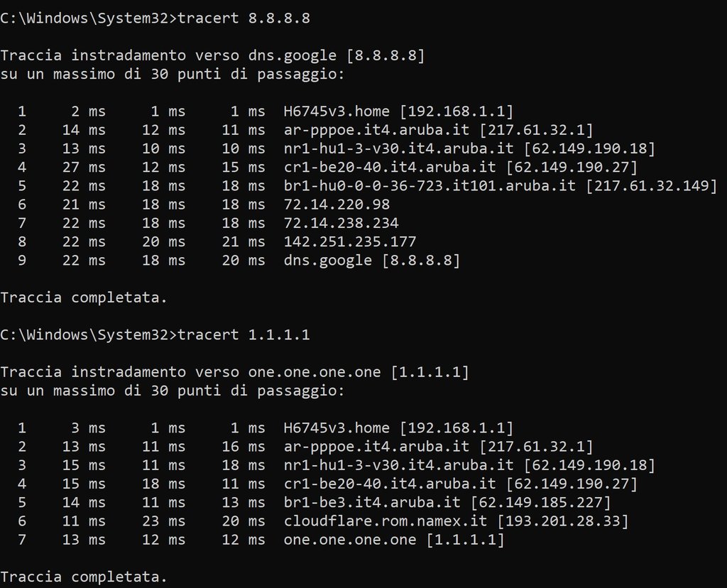Click cr1-be20-40.it4.aruba.it in second trace
Image resolution: width=727 pixels, height=588 pixels.
coord(389,484)
